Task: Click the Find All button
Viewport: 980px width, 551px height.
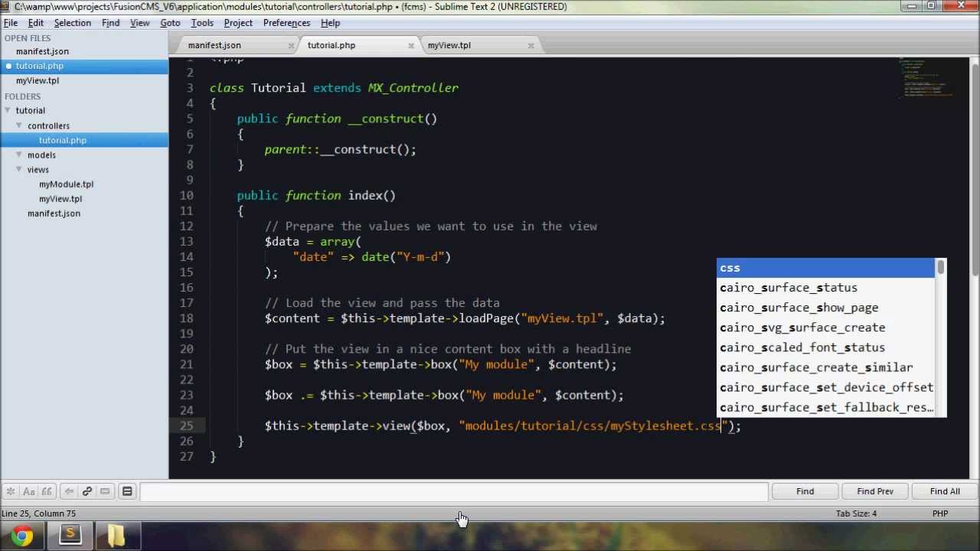Action: tap(945, 491)
